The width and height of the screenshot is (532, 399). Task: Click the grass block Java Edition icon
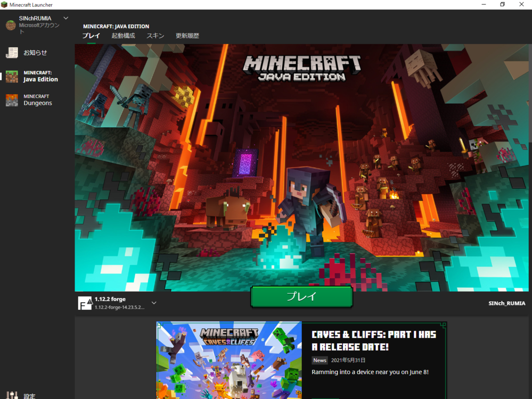(12, 76)
